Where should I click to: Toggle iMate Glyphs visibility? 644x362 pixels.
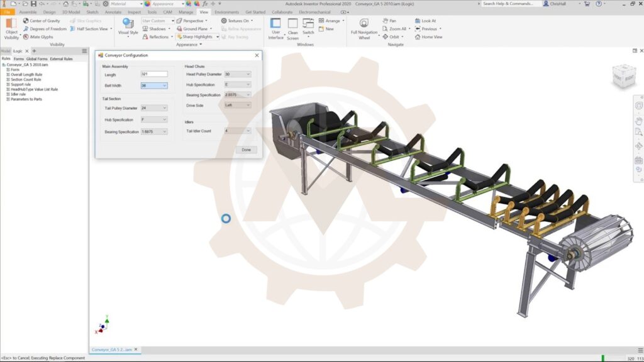coord(38,37)
